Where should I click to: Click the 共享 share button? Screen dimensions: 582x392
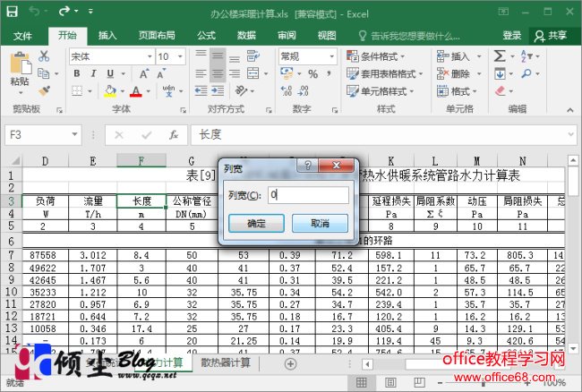point(551,36)
